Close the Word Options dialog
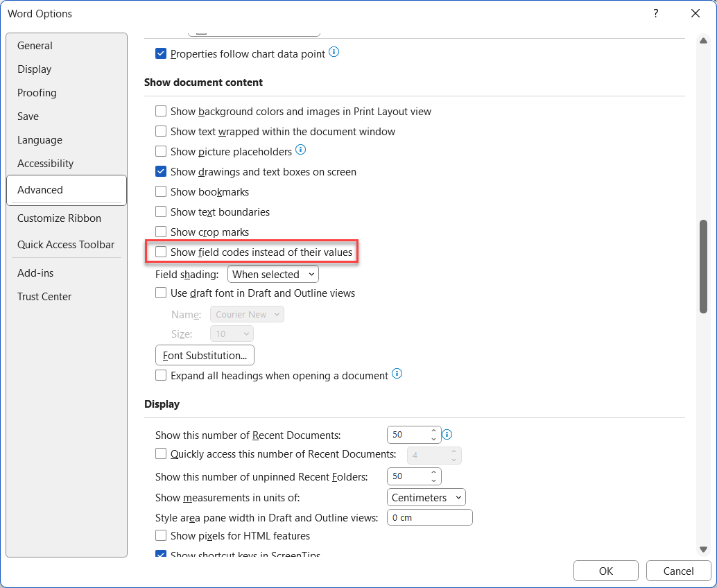This screenshot has width=717, height=588. [695, 13]
